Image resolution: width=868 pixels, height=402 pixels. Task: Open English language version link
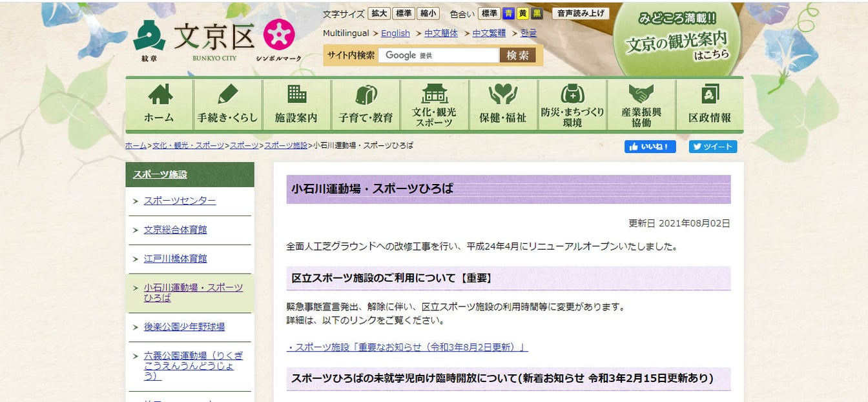395,33
